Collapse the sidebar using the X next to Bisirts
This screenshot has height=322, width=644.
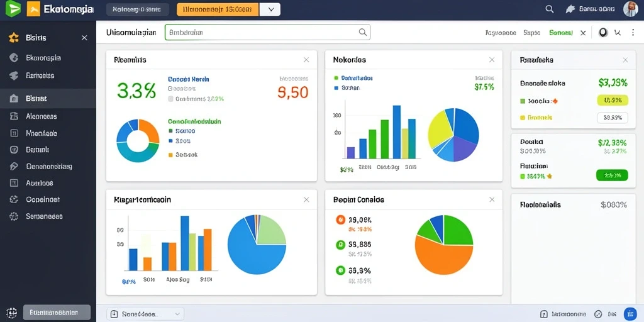click(x=84, y=38)
